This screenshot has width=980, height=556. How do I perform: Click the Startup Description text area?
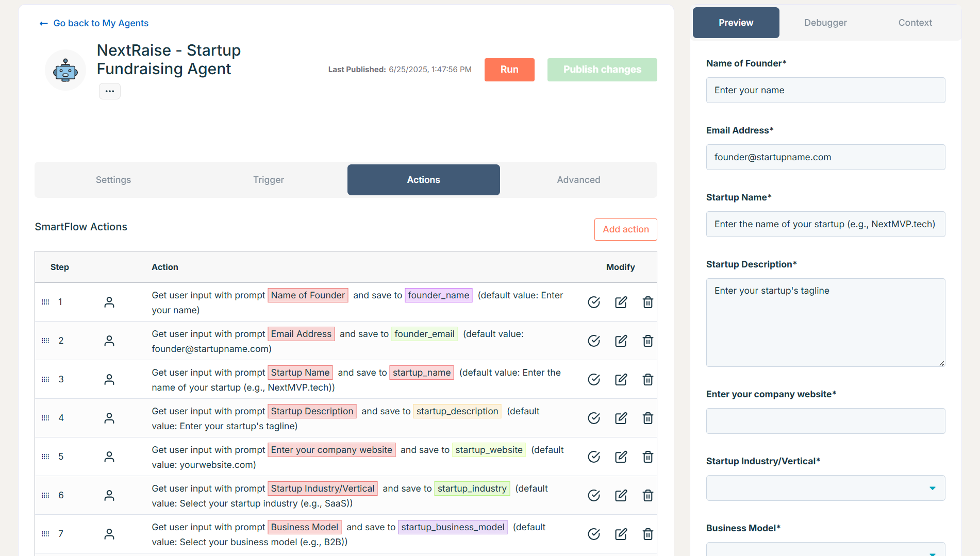[x=825, y=323]
